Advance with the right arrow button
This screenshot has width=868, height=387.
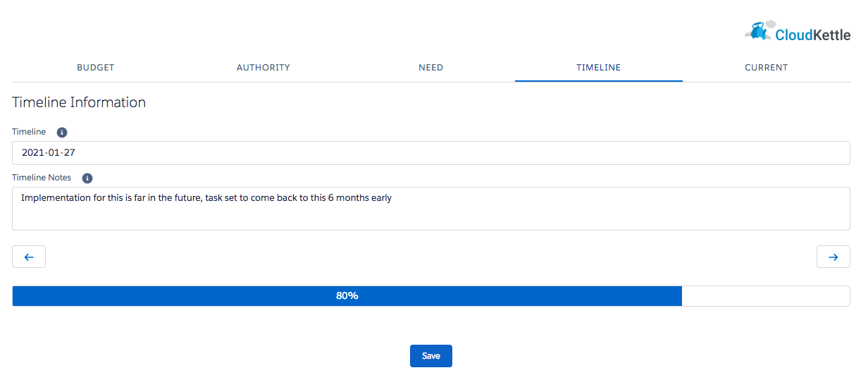tap(833, 257)
